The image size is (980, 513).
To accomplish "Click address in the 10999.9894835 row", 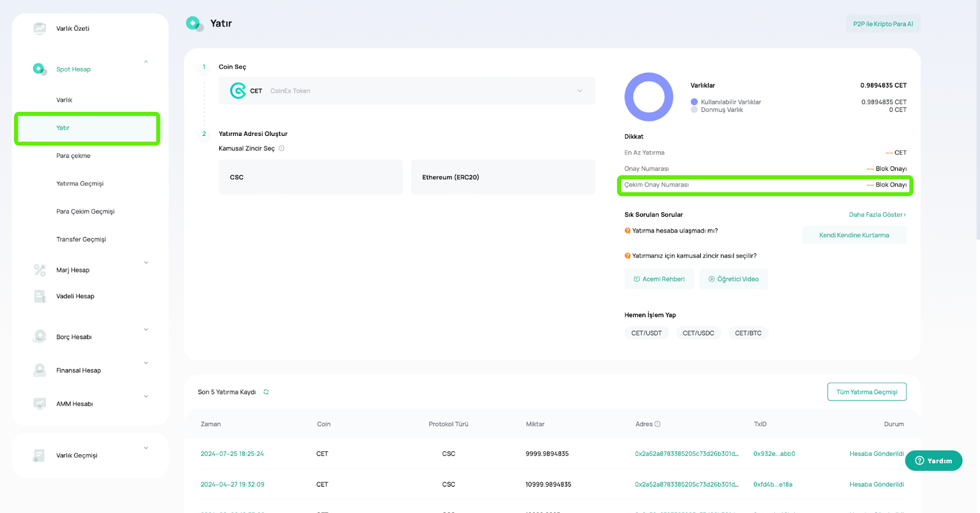I will [687, 484].
